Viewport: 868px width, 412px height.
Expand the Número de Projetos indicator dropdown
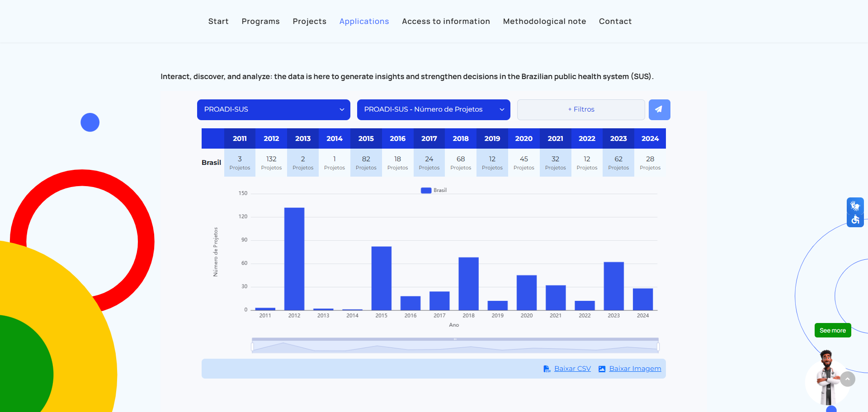point(434,110)
